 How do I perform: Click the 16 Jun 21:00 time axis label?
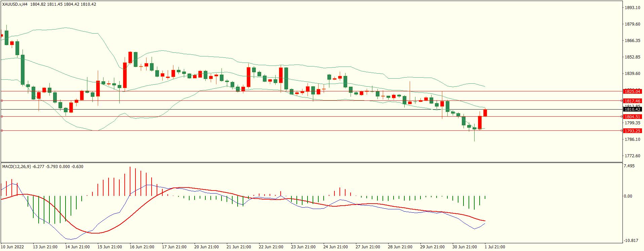[142, 247]
